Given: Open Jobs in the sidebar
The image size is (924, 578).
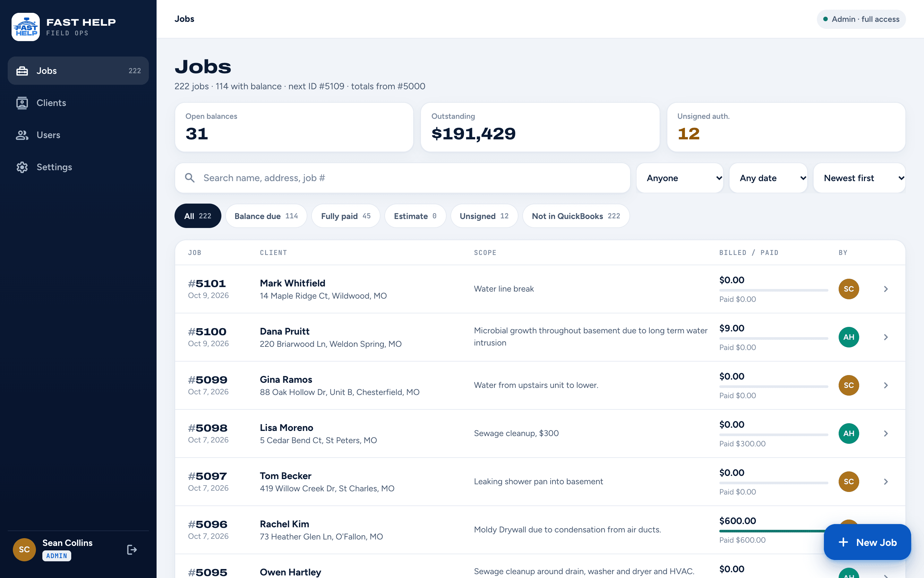Looking at the screenshot, I should (x=78, y=71).
